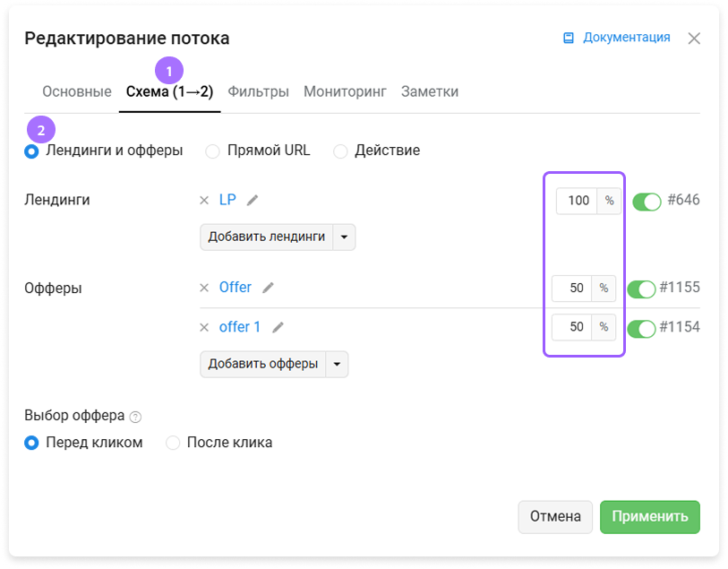Edit Offer using its pencil icon

tap(268, 288)
